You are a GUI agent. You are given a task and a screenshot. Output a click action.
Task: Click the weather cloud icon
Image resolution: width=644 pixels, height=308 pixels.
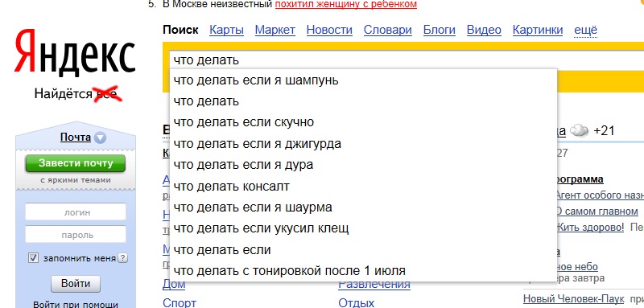pos(580,131)
